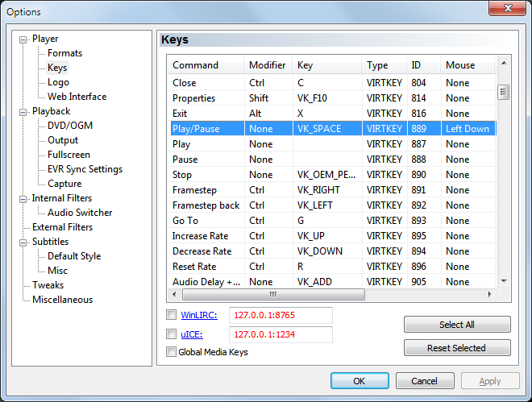This screenshot has width=532, height=402.
Task: Click the VK_SPACE key cell
Action: point(327,128)
